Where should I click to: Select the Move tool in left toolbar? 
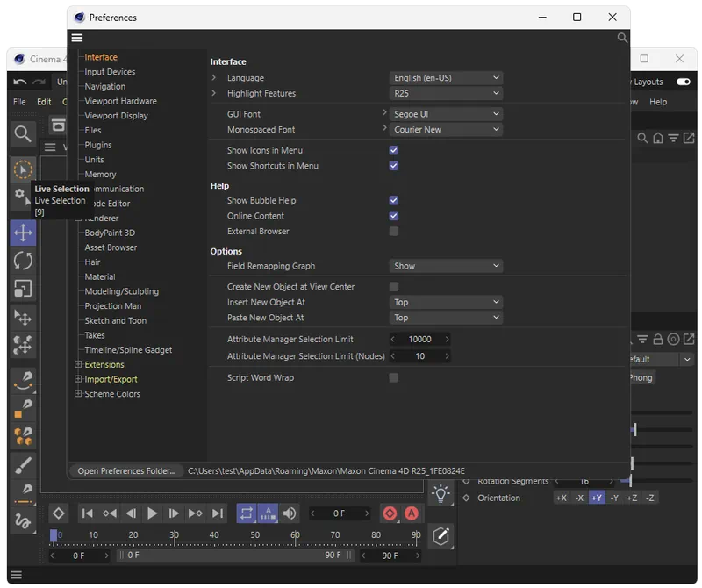23,233
